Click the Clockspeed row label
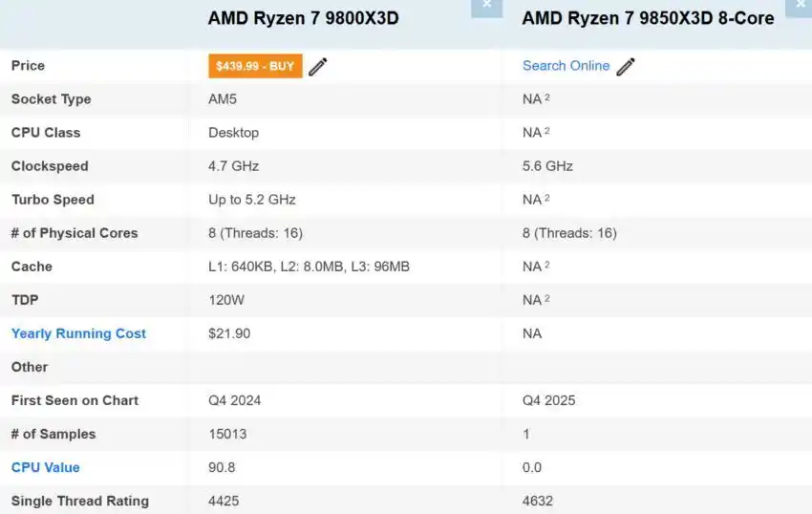 [x=50, y=166]
